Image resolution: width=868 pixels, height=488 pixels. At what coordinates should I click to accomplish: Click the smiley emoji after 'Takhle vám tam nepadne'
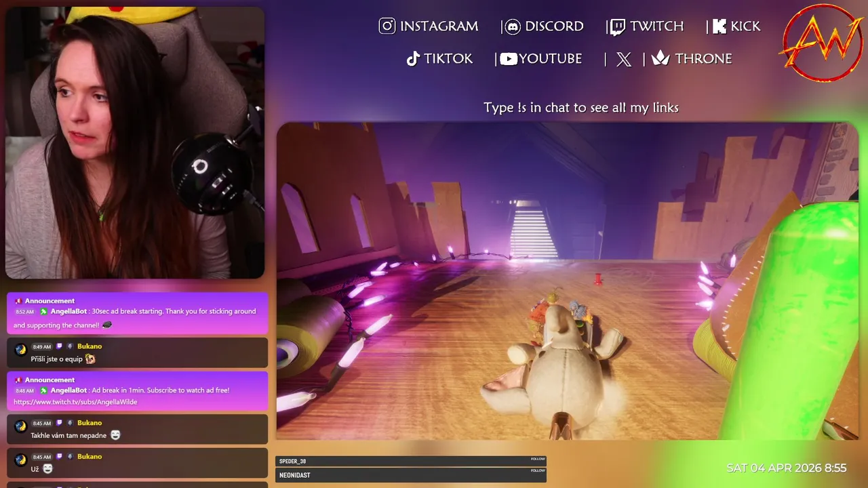coord(115,435)
